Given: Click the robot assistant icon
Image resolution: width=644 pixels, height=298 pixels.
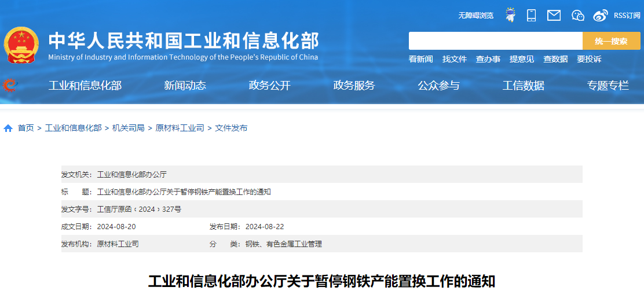Looking at the screenshot, I should pyautogui.click(x=510, y=15).
